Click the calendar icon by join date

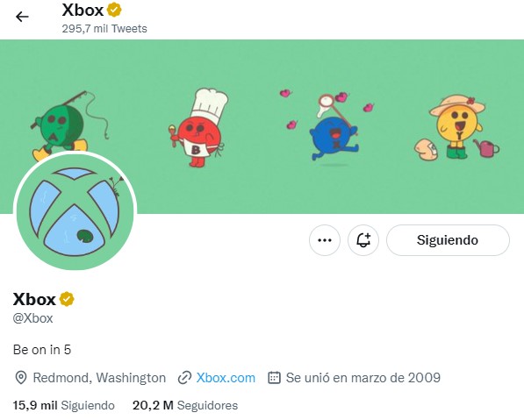pyautogui.click(x=274, y=378)
